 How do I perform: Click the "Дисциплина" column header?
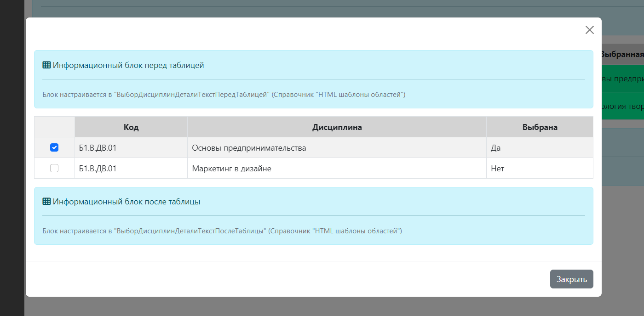coord(337,127)
